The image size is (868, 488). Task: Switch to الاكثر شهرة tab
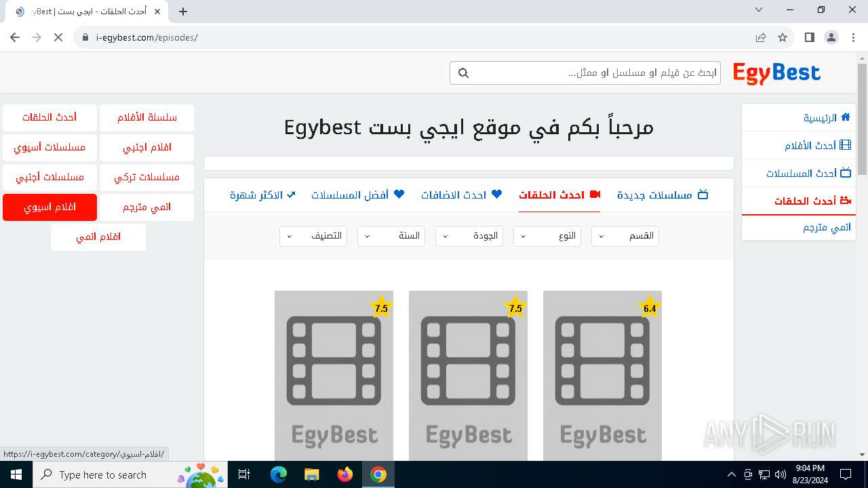click(262, 195)
